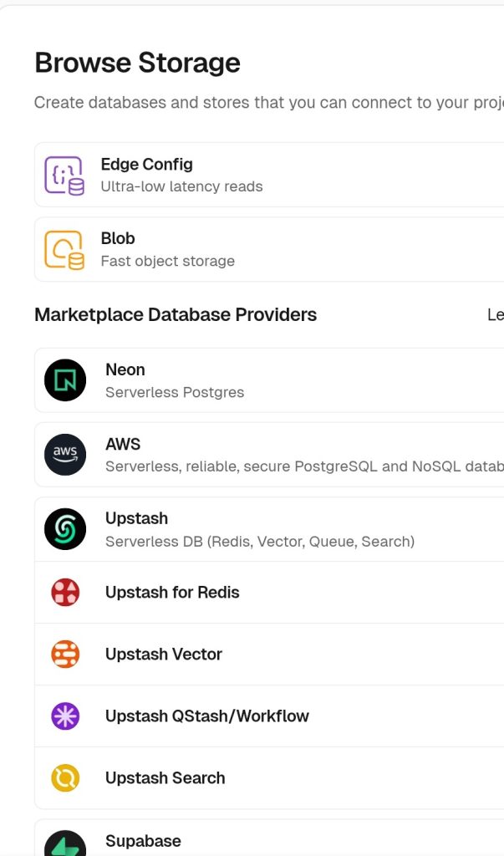504x856 pixels.
Task: Pick Upstash QStash/Workflow entry
Action: (207, 716)
